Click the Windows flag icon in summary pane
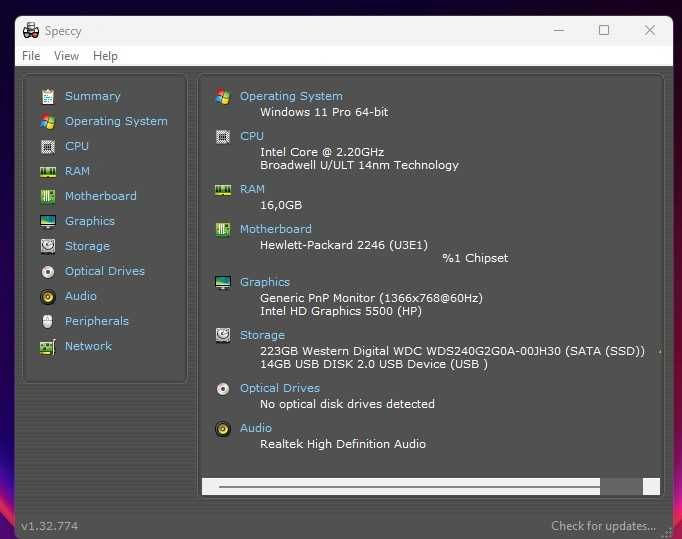The width and height of the screenshot is (682, 539). [x=223, y=97]
